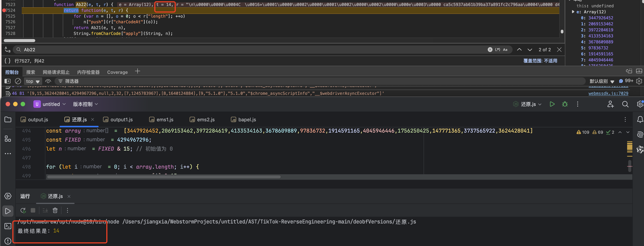
Task: Open the untitled project dropdown
Action: [x=49, y=104]
